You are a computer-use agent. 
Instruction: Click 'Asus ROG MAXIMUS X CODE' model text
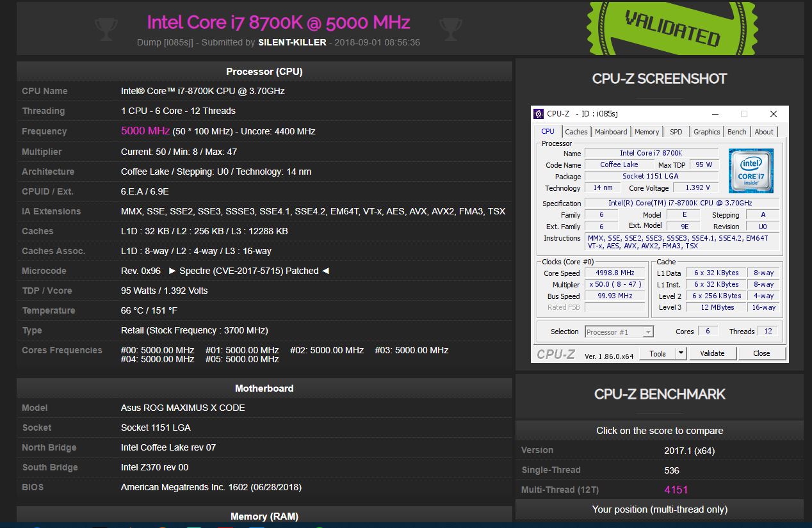(x=183, y=408)
